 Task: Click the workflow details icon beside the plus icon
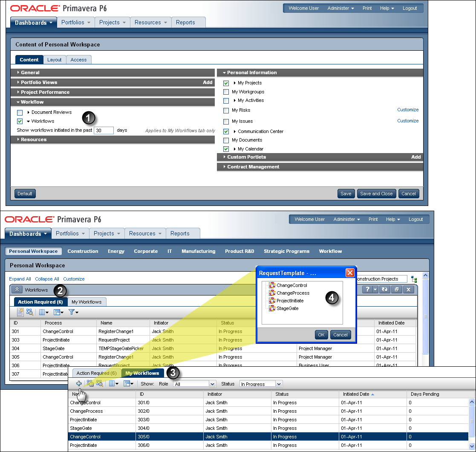pos(90,383)
